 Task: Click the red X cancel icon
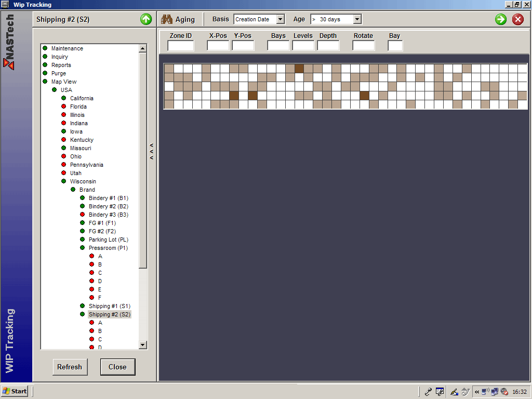pos(518,20)
